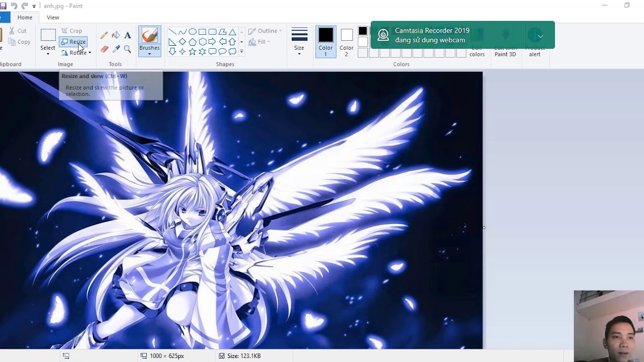Open the shape Fill dropdown
This screenshot has width=644, height=362.
pos(260,42)
